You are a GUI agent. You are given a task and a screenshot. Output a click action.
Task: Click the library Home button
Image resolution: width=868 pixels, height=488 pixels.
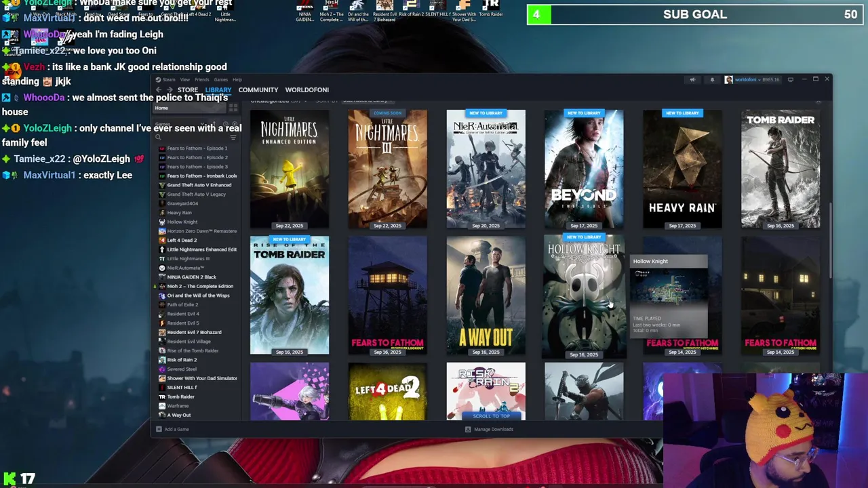(190, 108)
